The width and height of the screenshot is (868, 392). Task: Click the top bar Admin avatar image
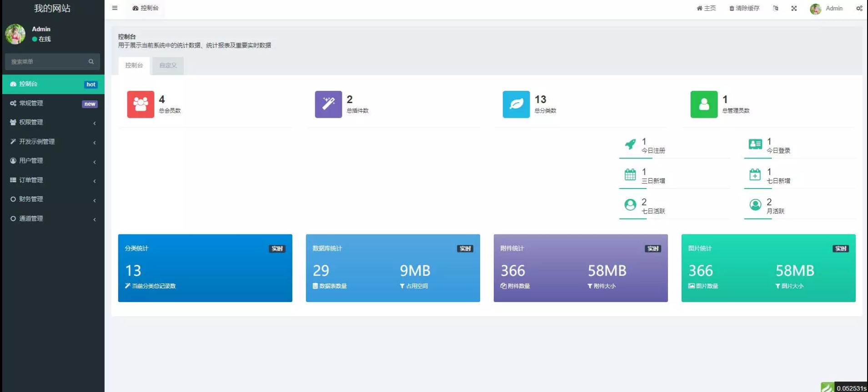(815, 9)
